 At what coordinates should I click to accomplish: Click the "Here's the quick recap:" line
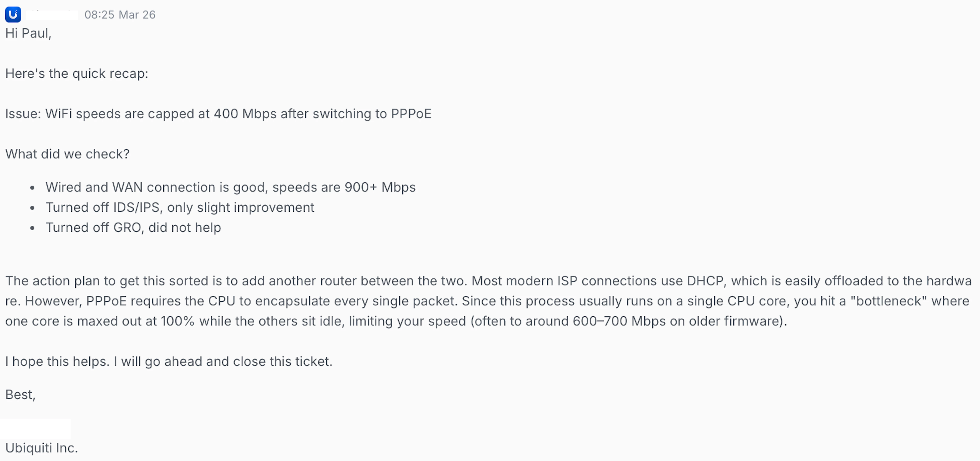[77, 73]
